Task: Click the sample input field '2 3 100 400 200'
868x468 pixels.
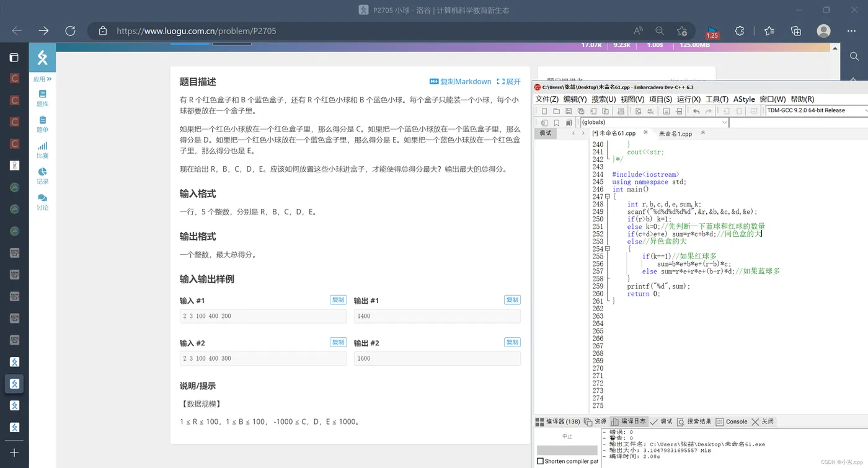Action: point(263,316)
